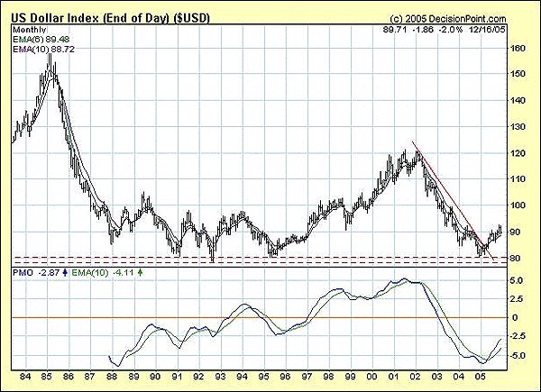
Task: Click the year 04 on the time axis
Action: 459,376
